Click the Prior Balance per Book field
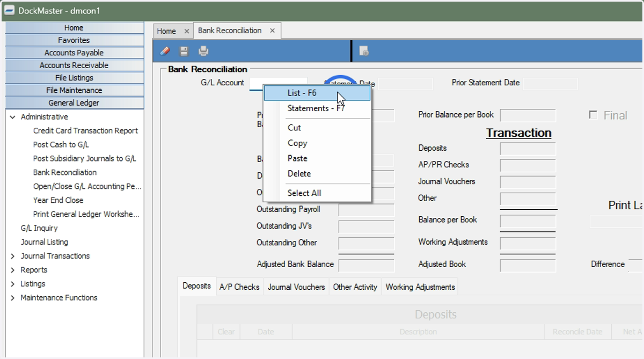 tap(528, 115)
